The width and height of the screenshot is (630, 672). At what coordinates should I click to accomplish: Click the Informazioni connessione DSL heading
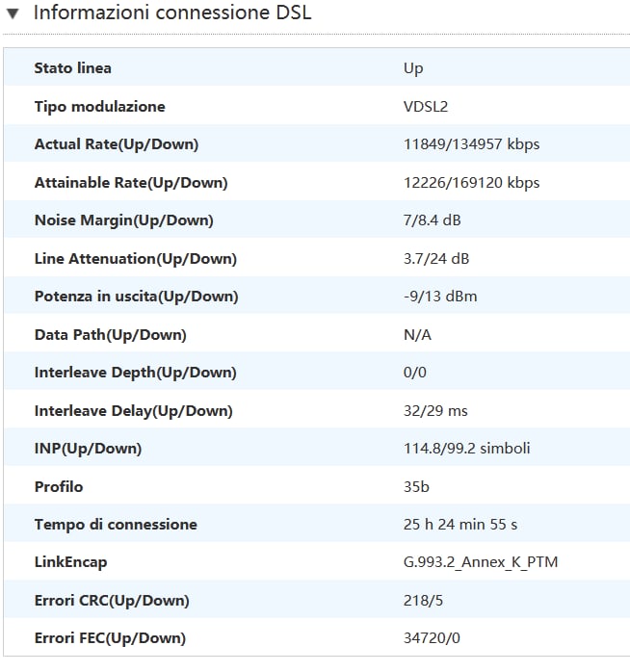coord(172,13)
